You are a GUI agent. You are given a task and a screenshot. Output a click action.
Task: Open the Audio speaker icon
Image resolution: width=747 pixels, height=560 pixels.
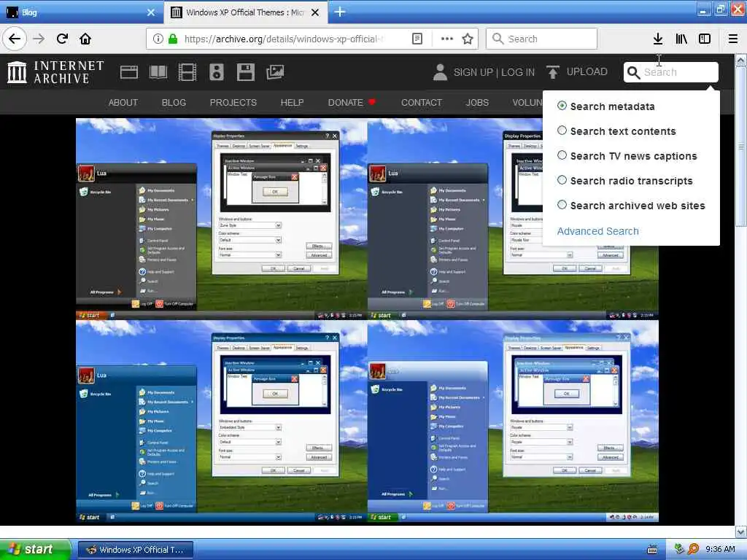click(x=216, y=72)
